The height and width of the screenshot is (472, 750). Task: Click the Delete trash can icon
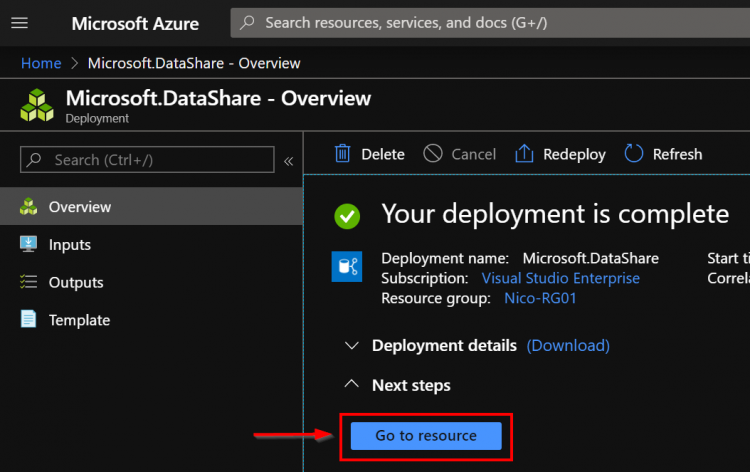[342, 154]
